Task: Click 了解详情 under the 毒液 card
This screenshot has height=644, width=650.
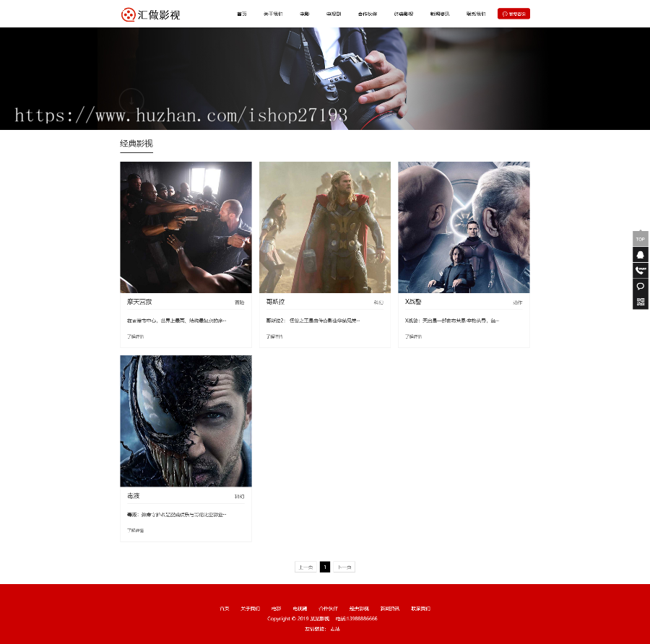Action: click(x=136, y=531)
